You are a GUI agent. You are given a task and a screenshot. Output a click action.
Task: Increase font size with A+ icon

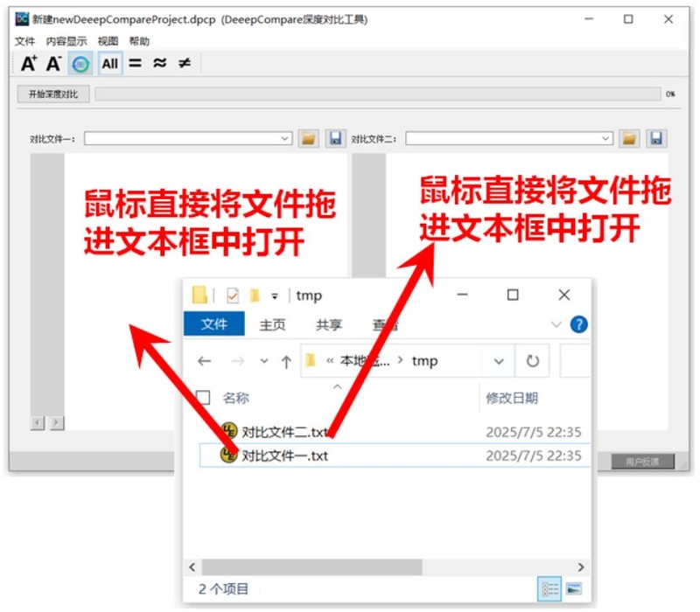29,63
